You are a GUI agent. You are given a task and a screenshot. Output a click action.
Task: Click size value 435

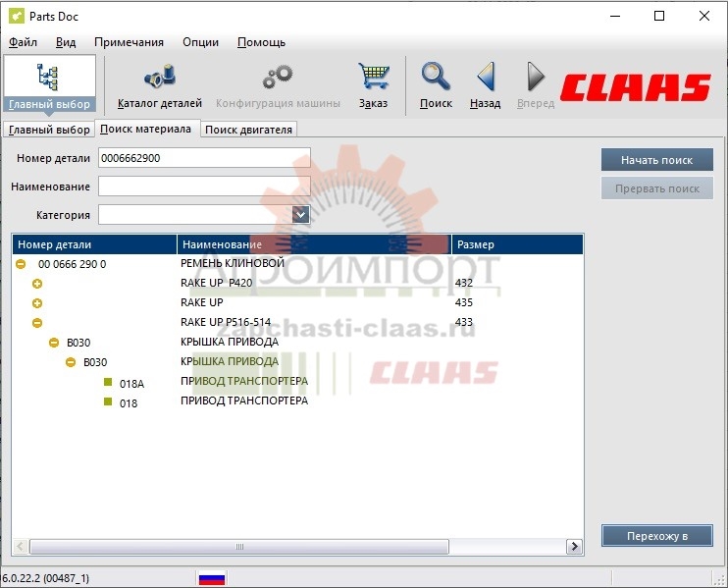(464, 302)
